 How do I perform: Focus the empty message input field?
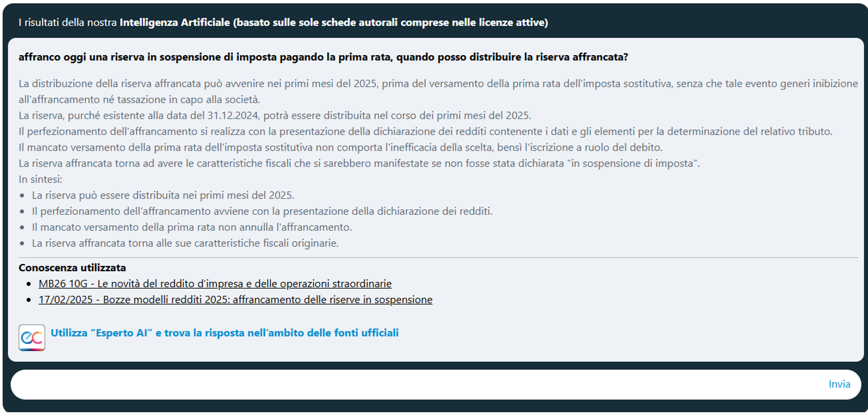[x=414, y=385]
